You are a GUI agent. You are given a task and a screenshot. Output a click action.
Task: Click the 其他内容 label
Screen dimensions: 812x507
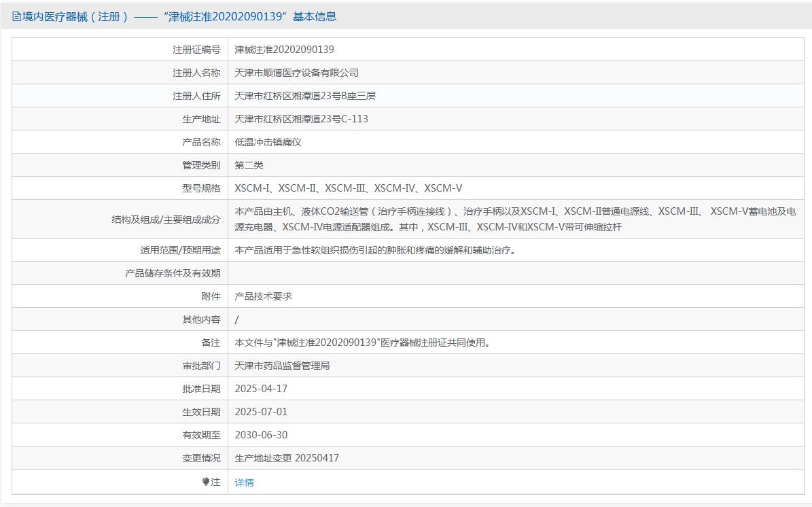click(201, 319)
